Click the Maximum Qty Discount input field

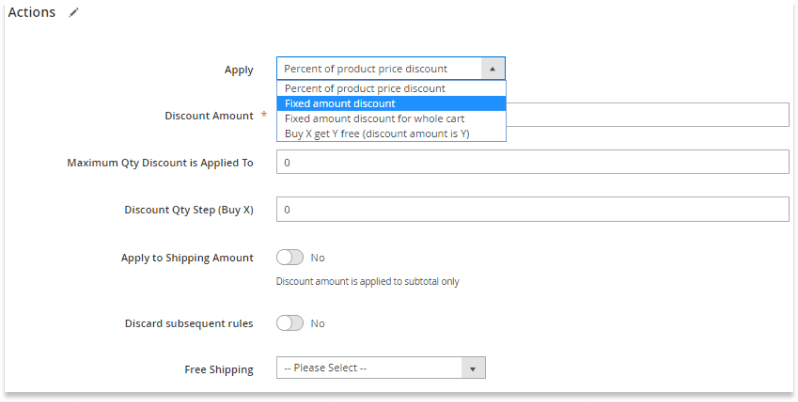(532, 162)
